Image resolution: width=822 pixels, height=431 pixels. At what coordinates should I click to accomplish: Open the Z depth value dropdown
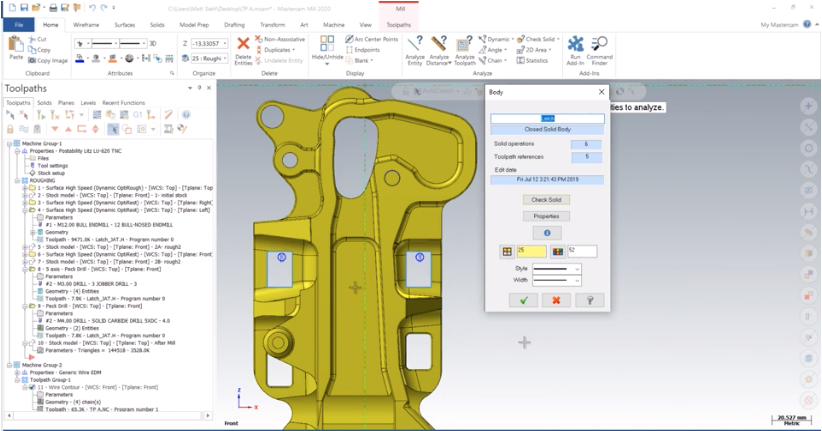click(x=225, y=44)
